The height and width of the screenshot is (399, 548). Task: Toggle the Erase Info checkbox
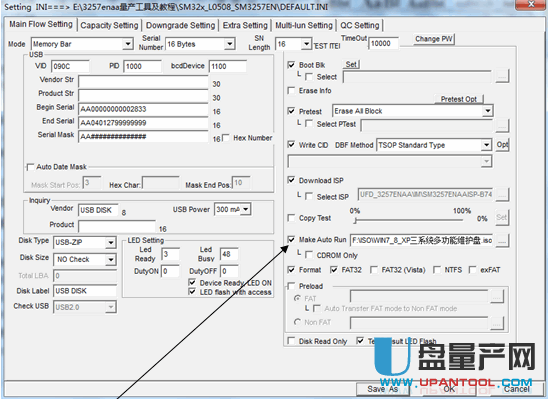(x=291, y=90)
